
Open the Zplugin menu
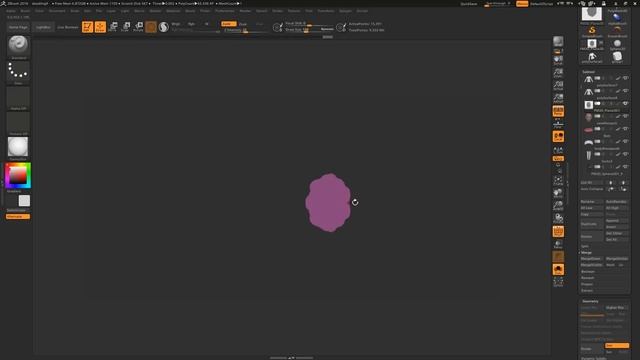pos(345,11)
